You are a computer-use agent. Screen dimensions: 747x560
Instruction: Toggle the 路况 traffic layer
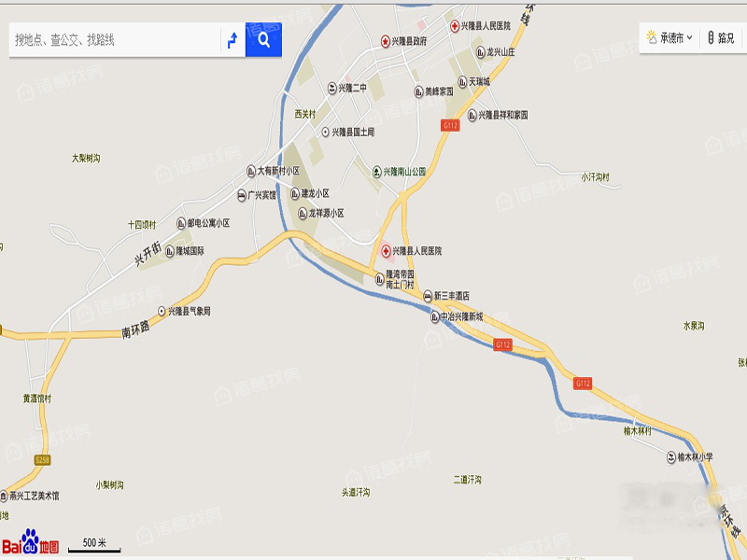(721, 37)
